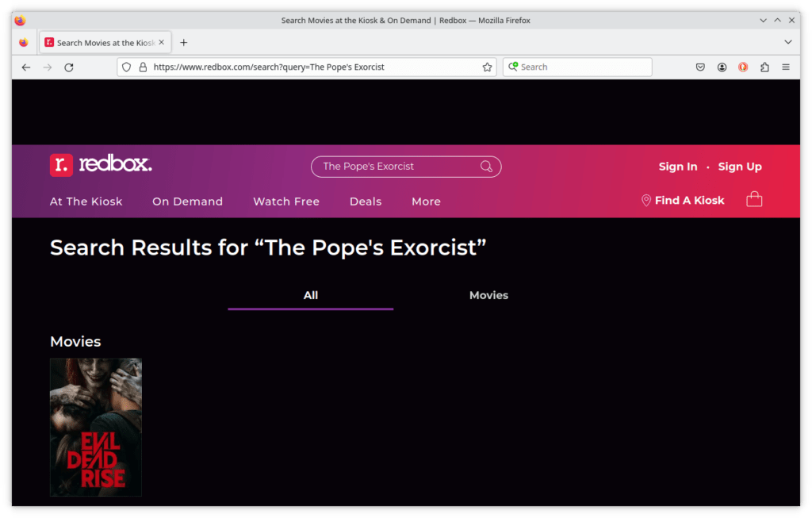Click the DuckDuckGo extension icon
Image resolution: width=812 pixels, height=518 pixels.
742,67
